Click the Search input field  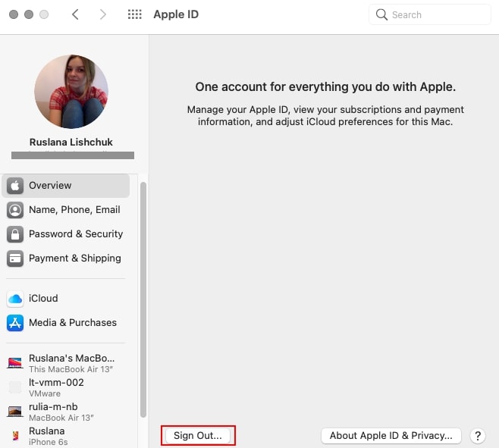430,14
